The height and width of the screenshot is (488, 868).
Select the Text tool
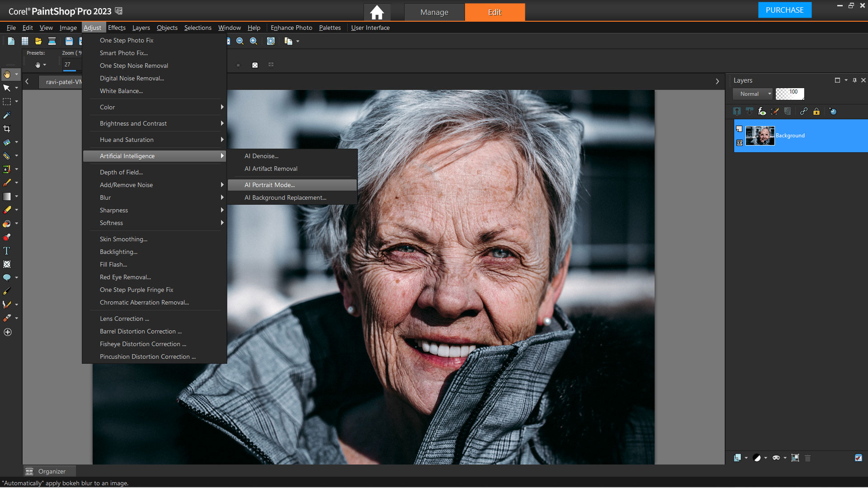[x=7, y=250]
